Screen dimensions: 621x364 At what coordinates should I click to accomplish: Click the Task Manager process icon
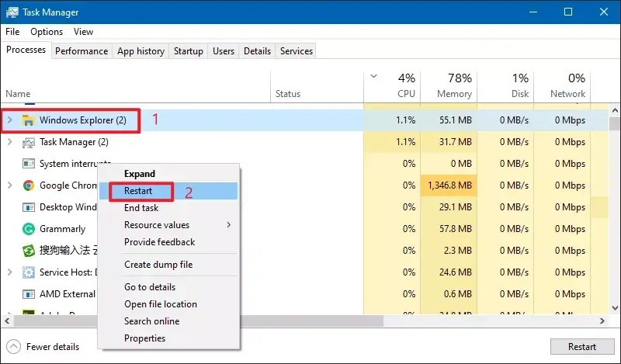pos(28,142)
